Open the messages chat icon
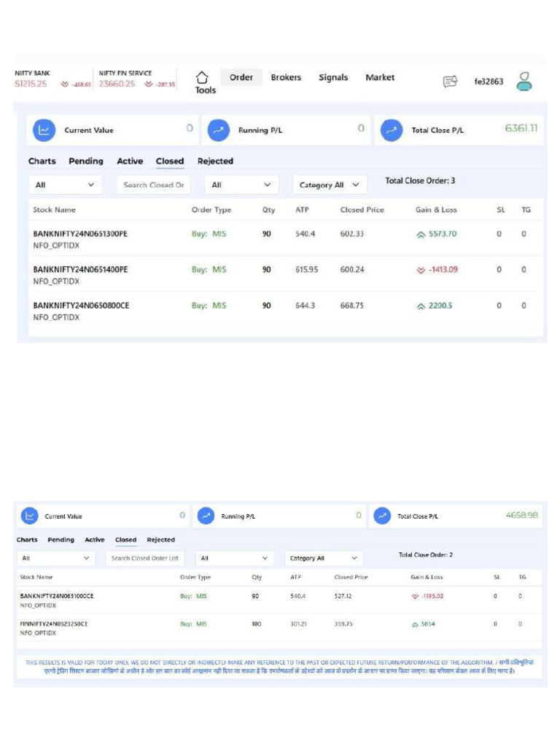The image size is (560, 747). tap(450, 82)
